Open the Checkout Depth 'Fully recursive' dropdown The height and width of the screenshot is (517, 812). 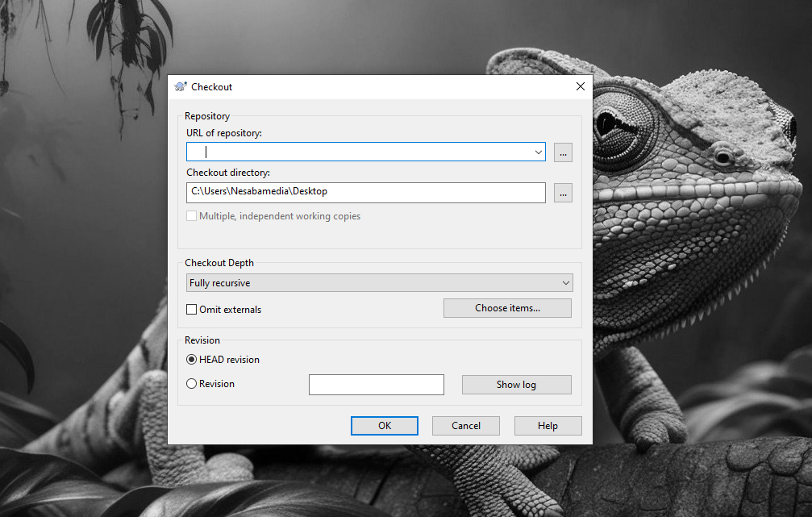point(379,283)
